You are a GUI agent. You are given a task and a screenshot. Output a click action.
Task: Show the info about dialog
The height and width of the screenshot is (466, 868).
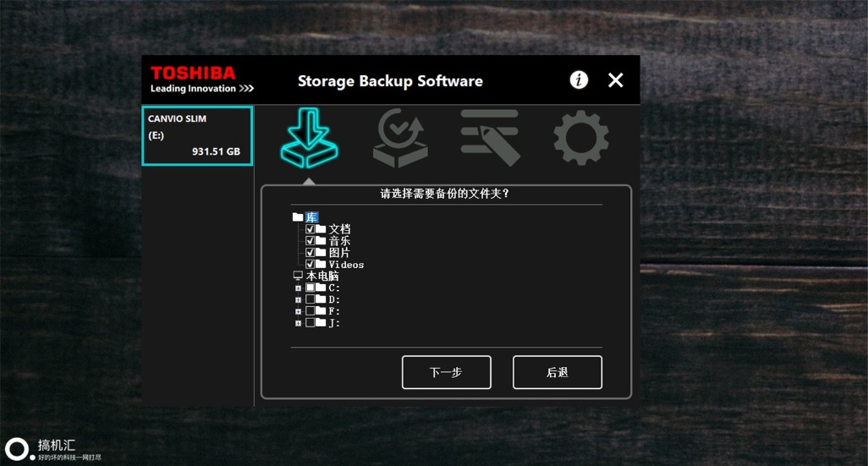click(x=579, y=80)
